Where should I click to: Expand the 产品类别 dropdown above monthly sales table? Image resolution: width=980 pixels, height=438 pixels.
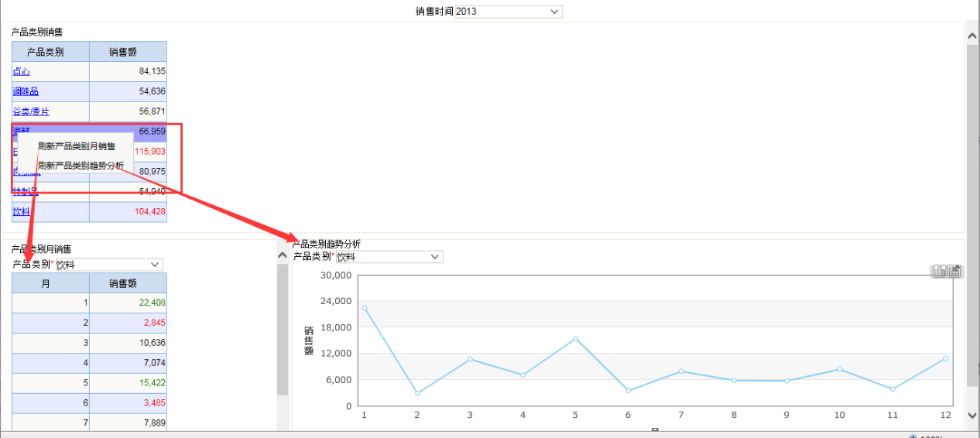[x=108, y=265]
